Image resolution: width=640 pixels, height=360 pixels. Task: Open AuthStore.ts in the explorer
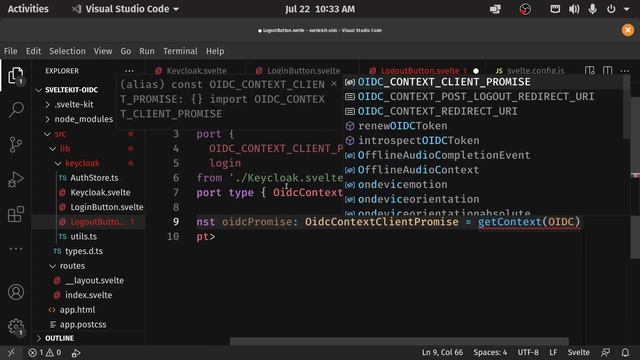(94, 178)
